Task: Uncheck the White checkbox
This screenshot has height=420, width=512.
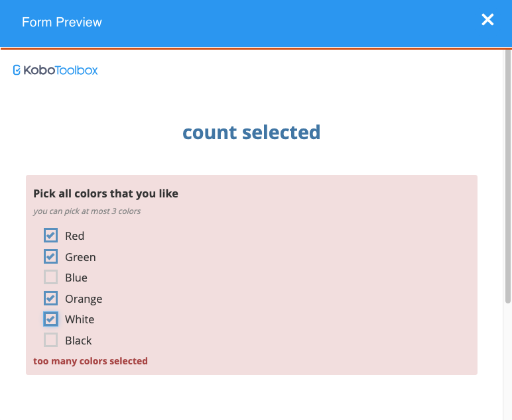Action: [x=50, y=319]
